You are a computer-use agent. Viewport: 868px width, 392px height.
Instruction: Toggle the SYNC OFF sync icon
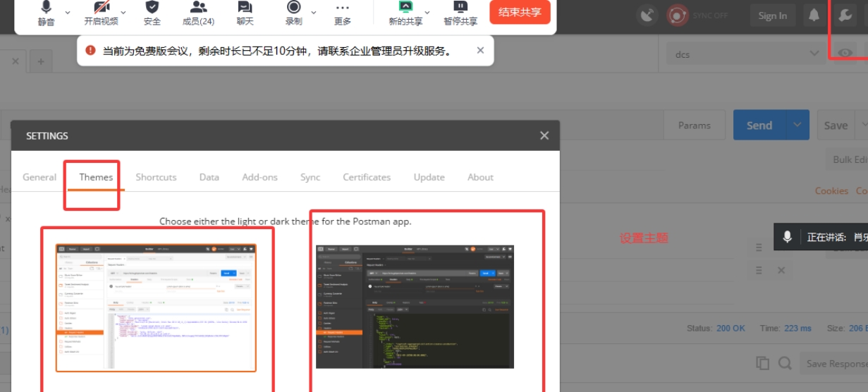coord(678,16)
